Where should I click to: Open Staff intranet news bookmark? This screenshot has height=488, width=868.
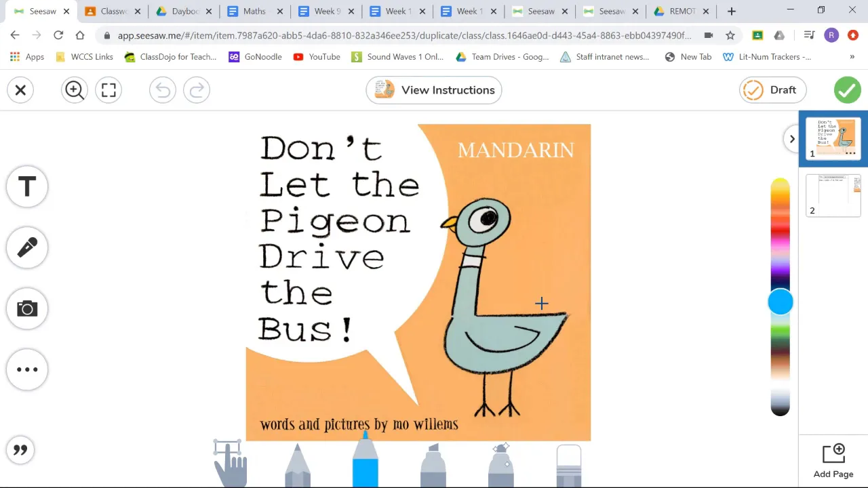pyautogui.click(x=605, y=57)
